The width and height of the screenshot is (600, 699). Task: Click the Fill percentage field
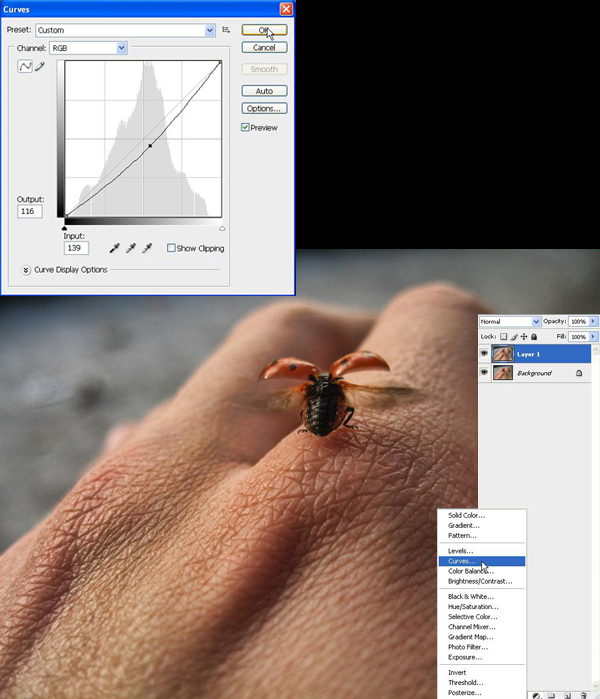(578, 337)
